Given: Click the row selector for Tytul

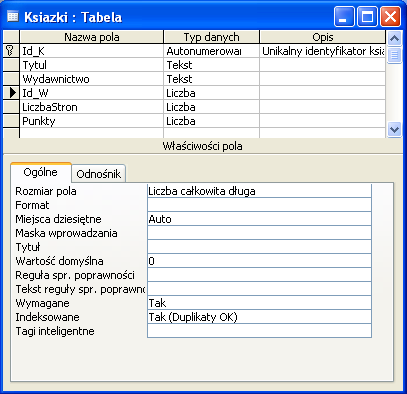Looking at the screenshot, I should tap(11, 65).
